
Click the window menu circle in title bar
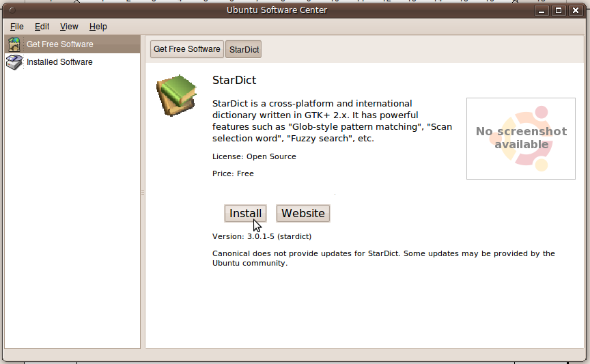12,10
